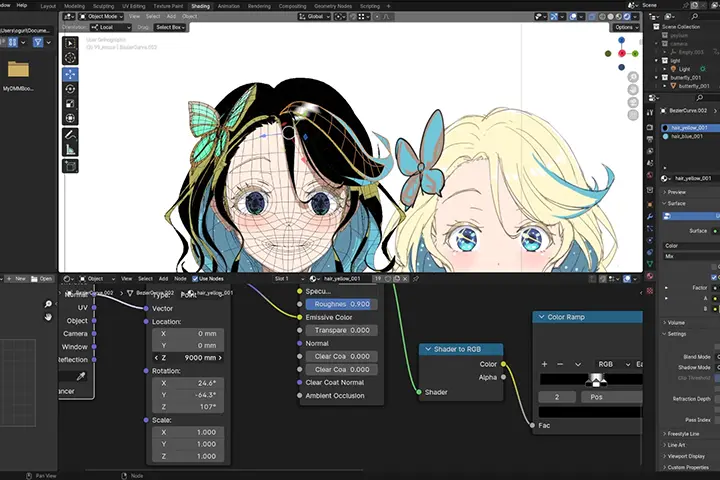Switch to the Modeling workspace tab
This screenshot has height=480, width=720.
[74, 6]
